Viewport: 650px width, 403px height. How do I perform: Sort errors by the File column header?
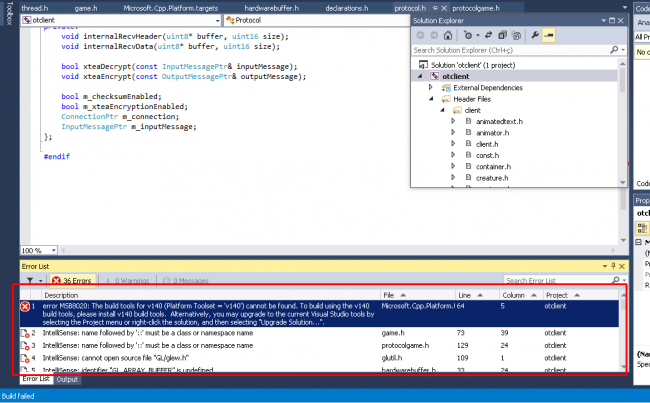tap(418, 295)
